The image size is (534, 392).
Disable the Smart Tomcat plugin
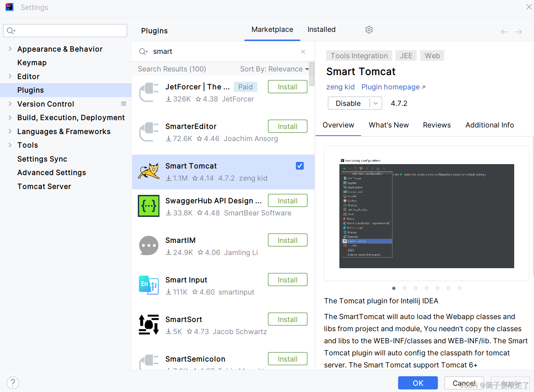(349, 103)
